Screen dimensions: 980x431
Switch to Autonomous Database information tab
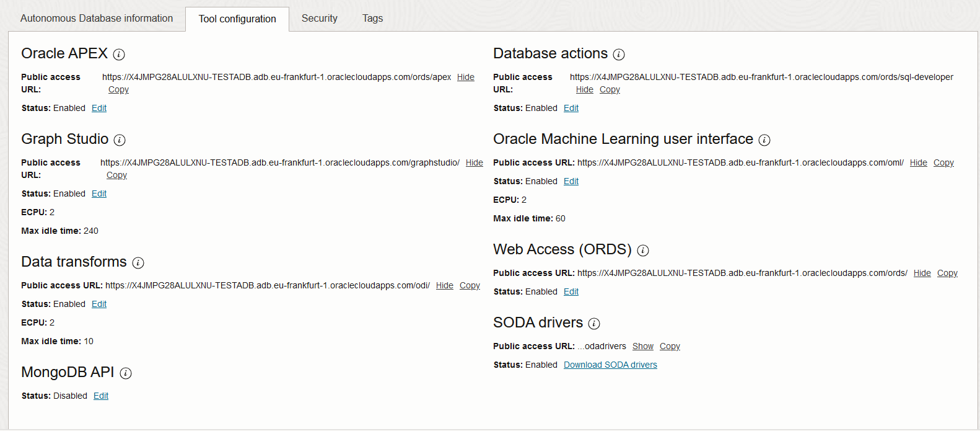tap(97, 19)
